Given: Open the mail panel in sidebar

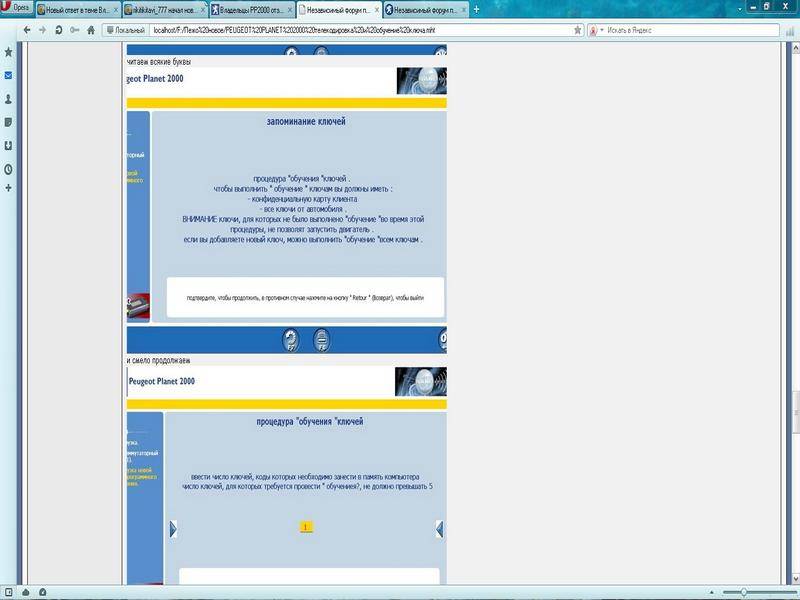Looking at the screenshot, I should click(x=8, y=76).
